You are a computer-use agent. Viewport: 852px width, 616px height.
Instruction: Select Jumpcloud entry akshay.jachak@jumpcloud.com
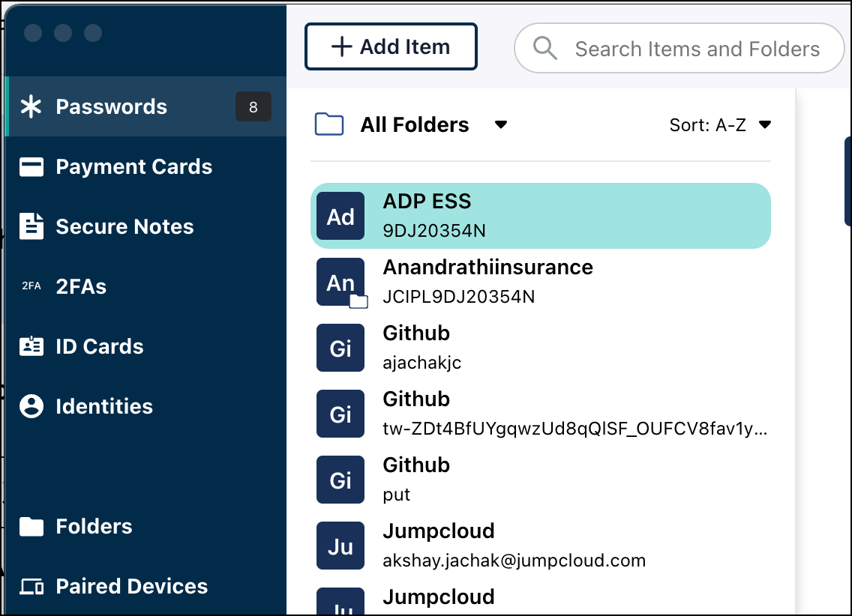540,546
